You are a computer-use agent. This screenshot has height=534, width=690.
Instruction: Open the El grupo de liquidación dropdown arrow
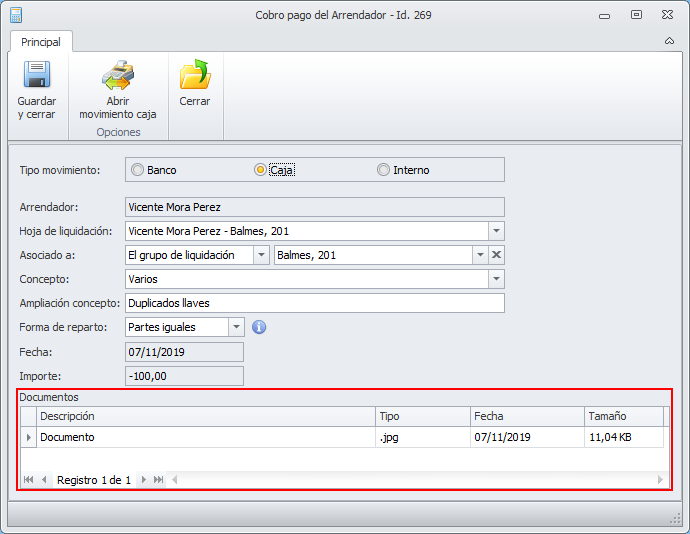[261, 255]
